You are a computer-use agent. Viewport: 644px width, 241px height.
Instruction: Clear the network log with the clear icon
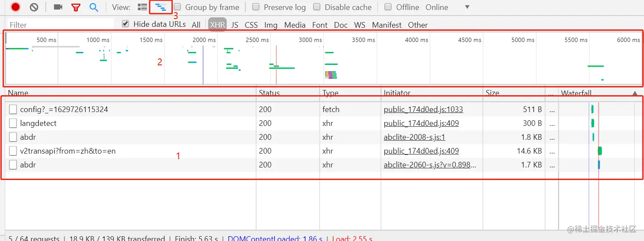34,7
